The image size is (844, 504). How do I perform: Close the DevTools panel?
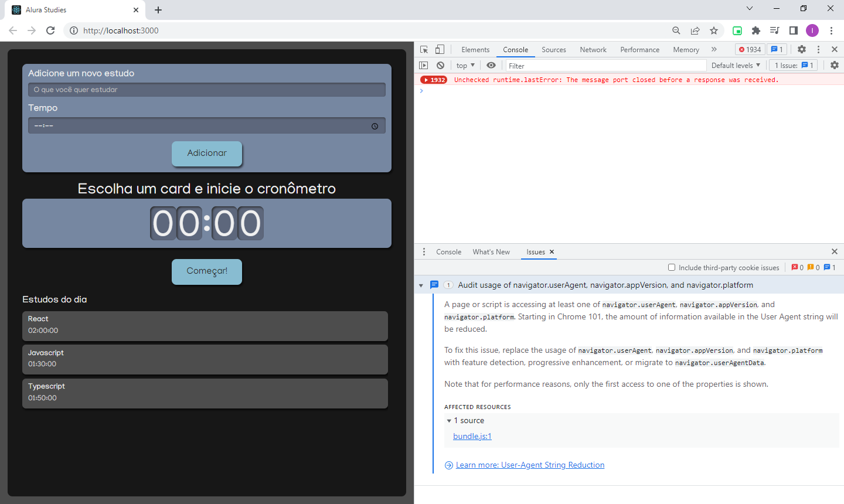835,50
